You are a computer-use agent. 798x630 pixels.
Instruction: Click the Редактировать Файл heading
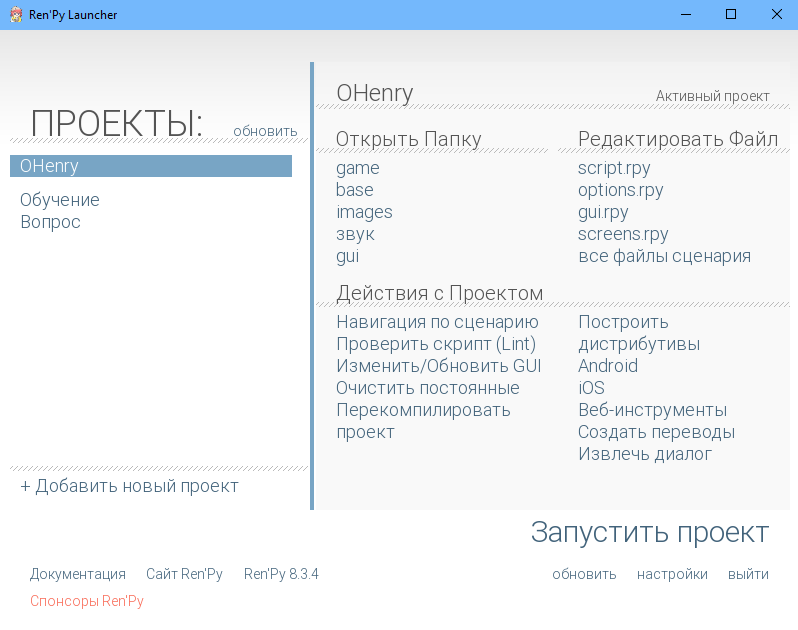678,139
